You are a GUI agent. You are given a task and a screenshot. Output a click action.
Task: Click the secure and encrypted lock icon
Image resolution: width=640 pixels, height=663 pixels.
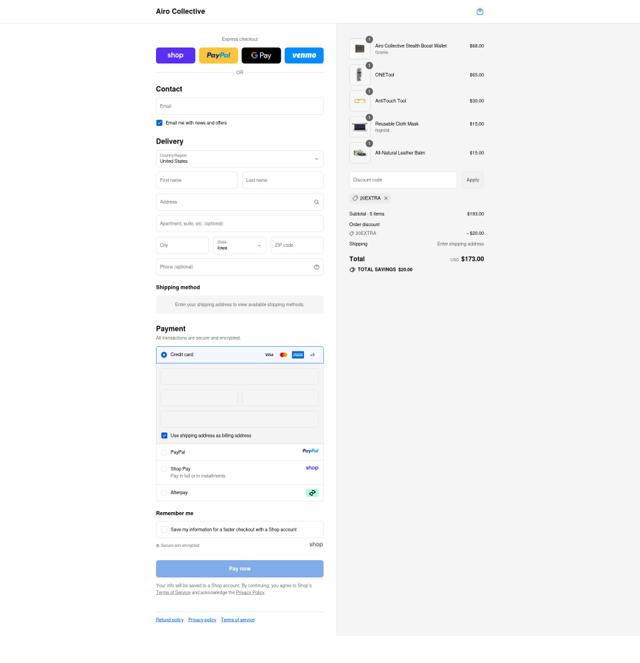[x=158, y=546]
